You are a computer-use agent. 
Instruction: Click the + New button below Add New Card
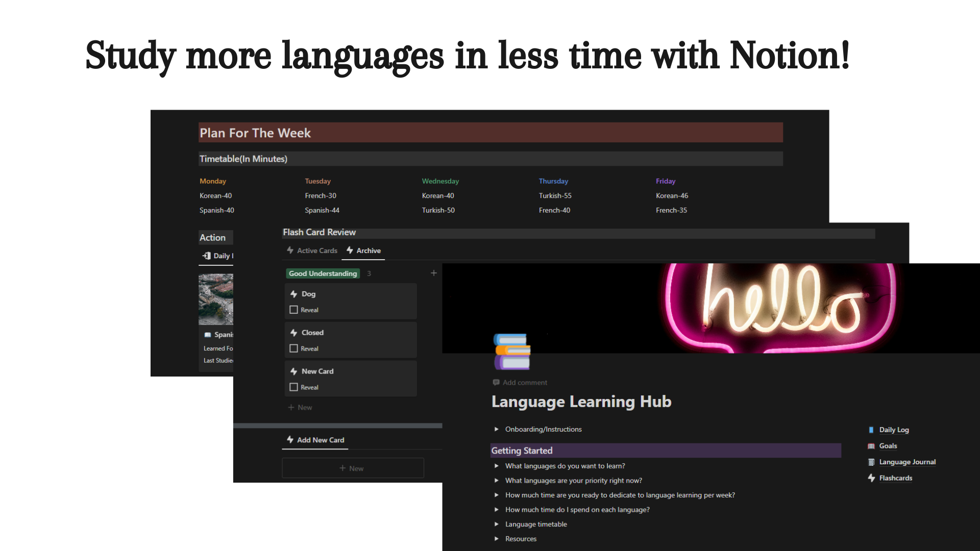353,468
